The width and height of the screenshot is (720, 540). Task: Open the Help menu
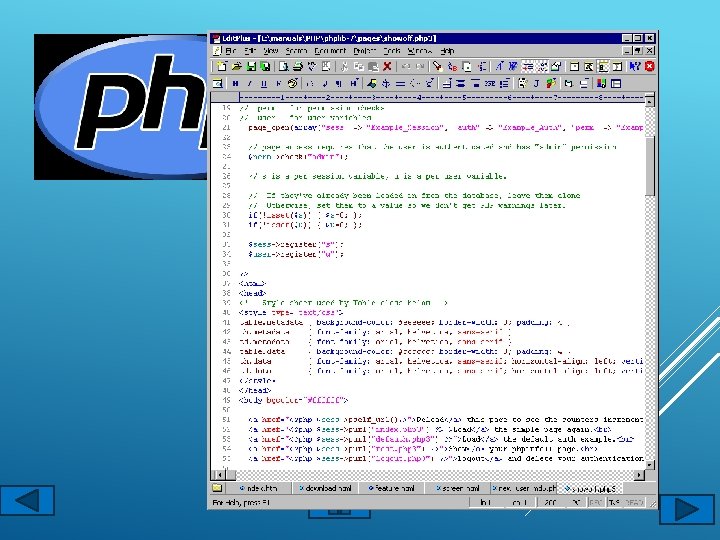(x=447, y=51)
